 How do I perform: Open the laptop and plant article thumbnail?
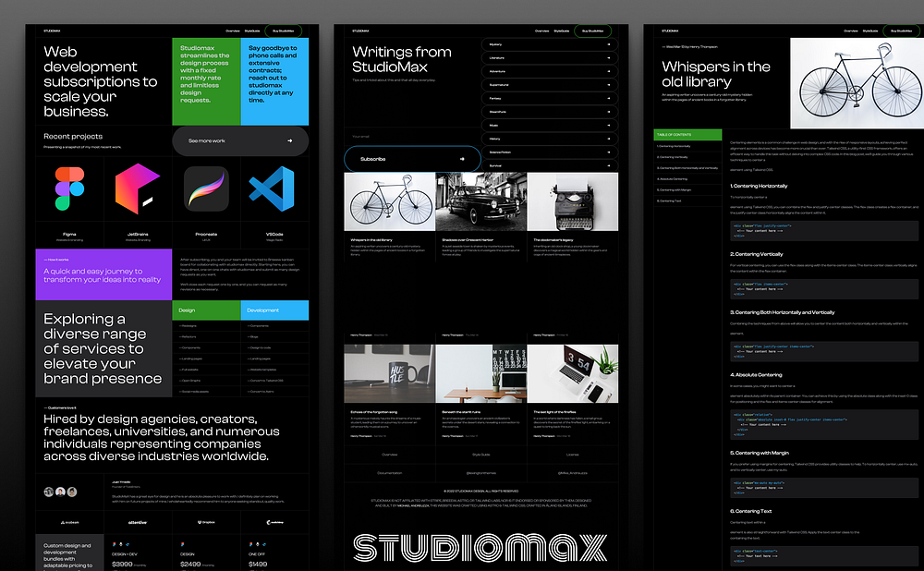[x=573, y=373]
